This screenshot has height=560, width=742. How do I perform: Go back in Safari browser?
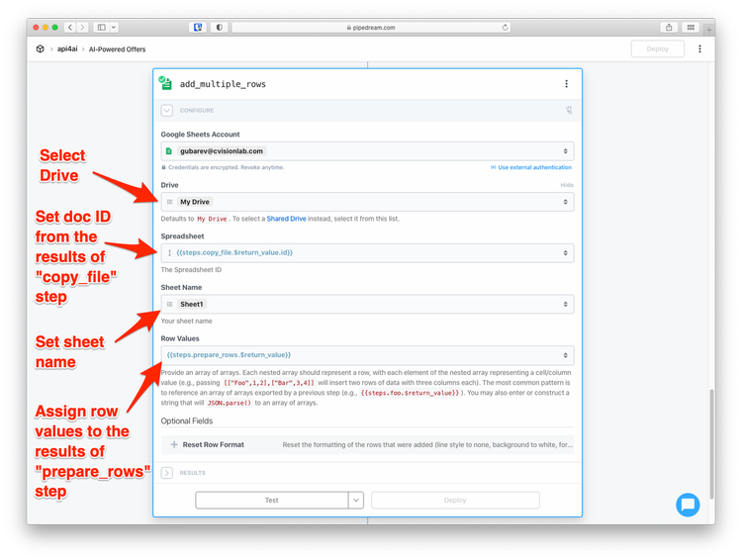[x=70, y=28]
